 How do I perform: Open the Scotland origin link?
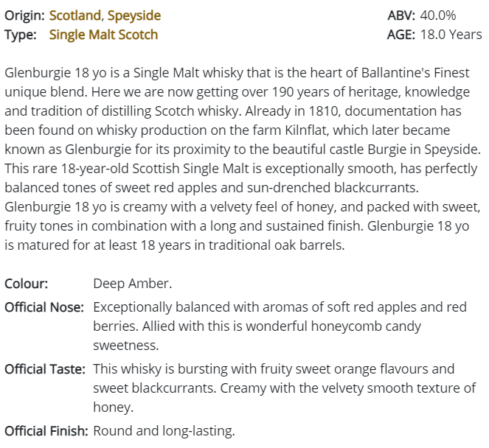74,15
